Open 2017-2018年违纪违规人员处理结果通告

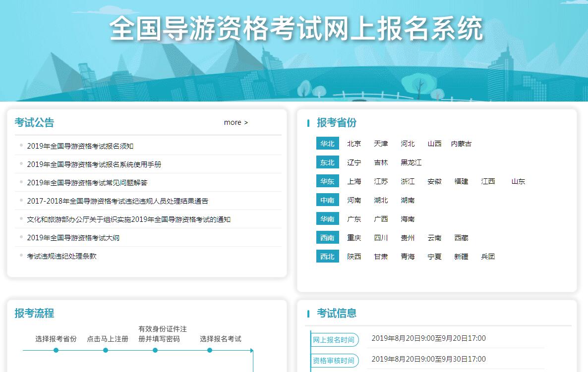click(x=118, y=201)
